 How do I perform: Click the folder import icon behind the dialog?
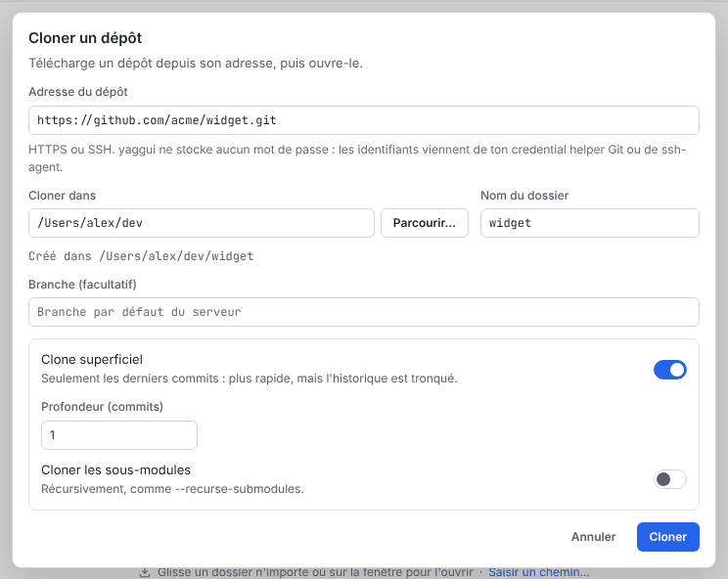[145, 573]
